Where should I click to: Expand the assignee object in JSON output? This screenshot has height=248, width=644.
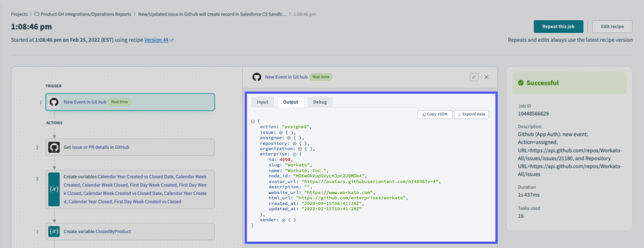pos(290,138)
